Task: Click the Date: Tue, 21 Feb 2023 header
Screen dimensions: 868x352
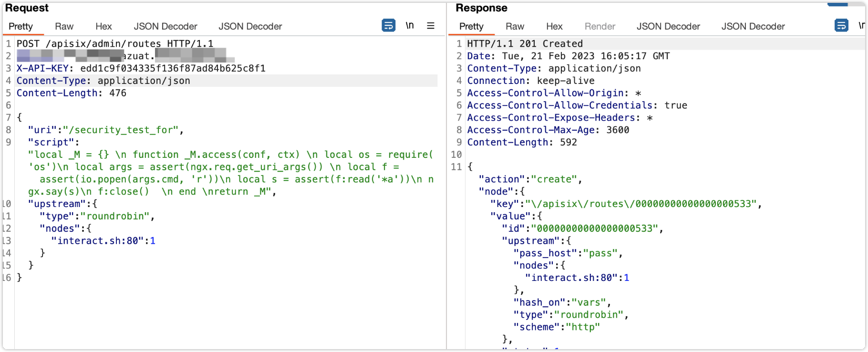Action: 568,56
